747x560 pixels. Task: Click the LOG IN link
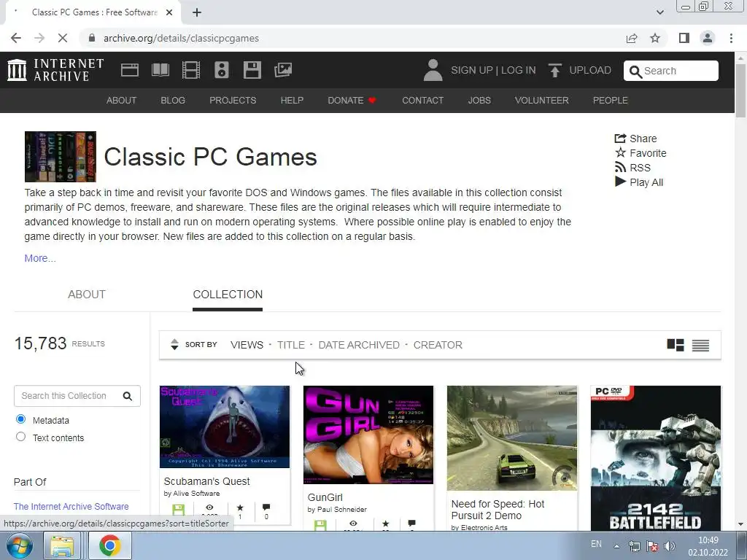[519, 70]
